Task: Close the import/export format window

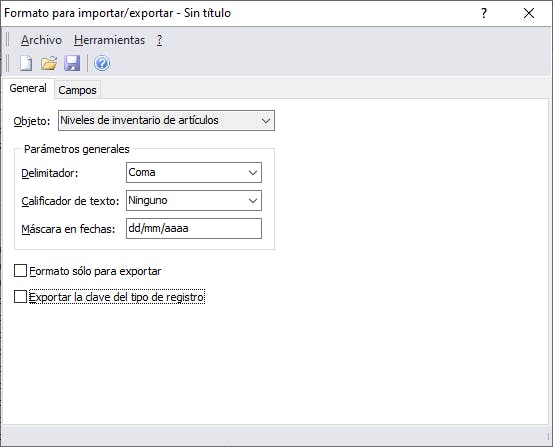Action: coord(529,13)
